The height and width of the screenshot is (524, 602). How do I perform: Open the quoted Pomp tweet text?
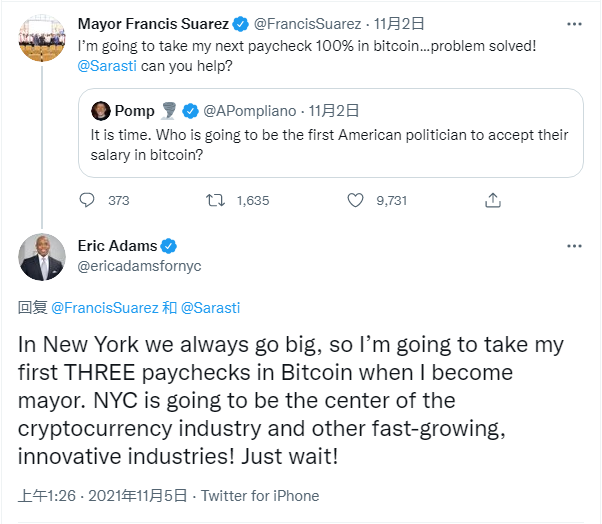[x=330, y=144]
